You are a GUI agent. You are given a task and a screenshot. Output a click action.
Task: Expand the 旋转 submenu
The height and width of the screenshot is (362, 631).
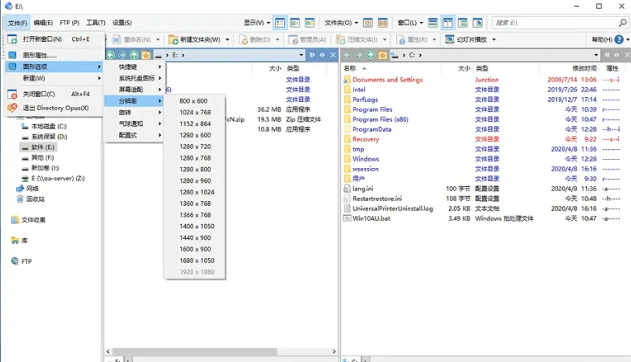(x=134, y=112)
